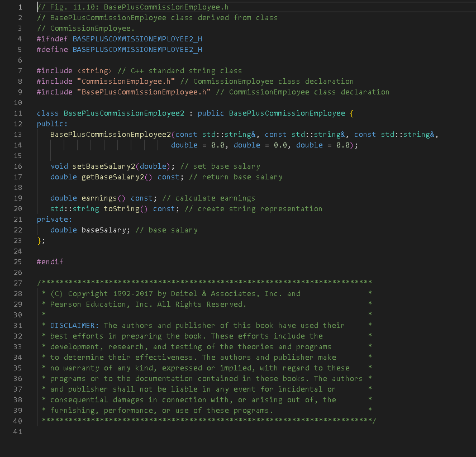Click the "public:" access label on line 12
476x457 pixels.
52,124
